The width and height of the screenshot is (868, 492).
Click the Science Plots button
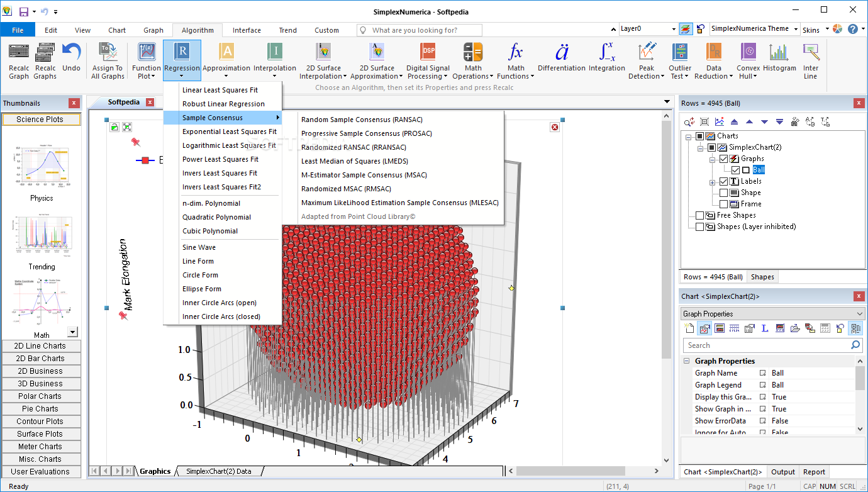pyautogui.click(x=41, y=120)
